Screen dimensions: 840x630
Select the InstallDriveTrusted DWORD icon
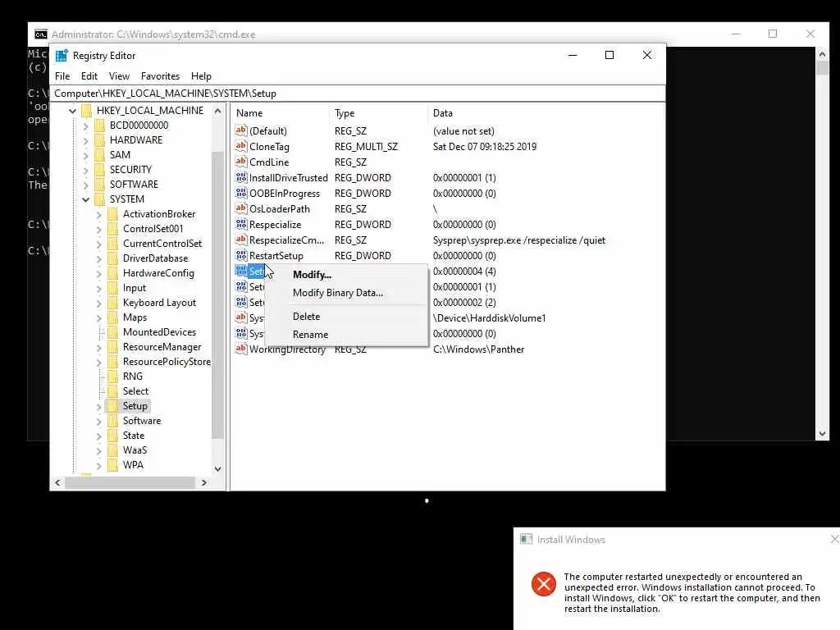click(241, 177)
